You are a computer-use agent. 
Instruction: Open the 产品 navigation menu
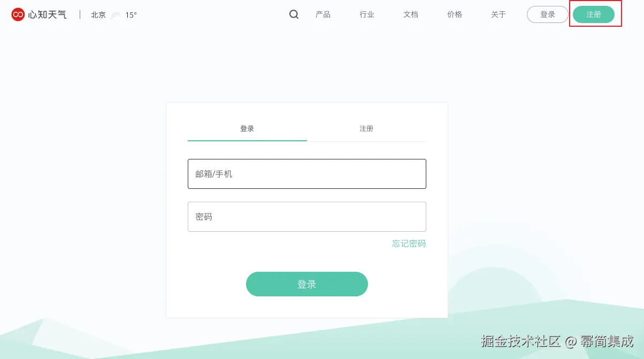pos(323,14)
